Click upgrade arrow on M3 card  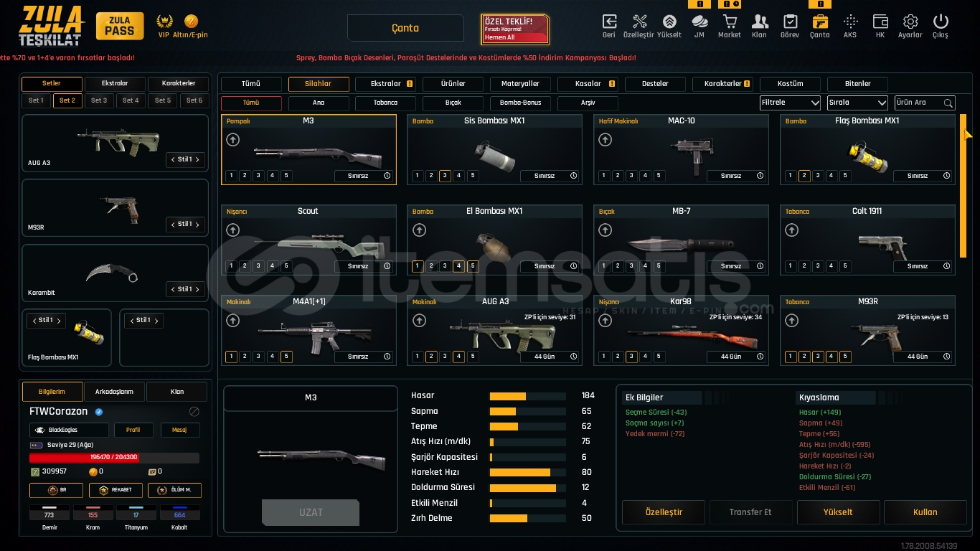click(232, 139)
